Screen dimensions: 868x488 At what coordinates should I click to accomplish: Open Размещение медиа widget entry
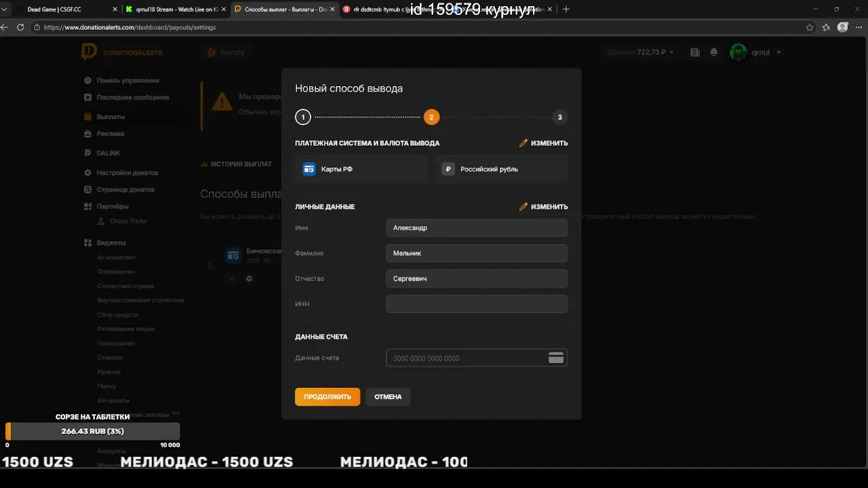point(125,329)
